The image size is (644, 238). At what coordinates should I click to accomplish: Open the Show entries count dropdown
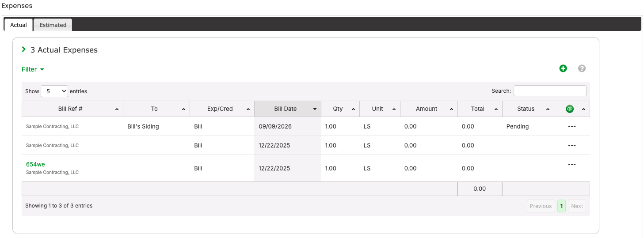(54, 91)
